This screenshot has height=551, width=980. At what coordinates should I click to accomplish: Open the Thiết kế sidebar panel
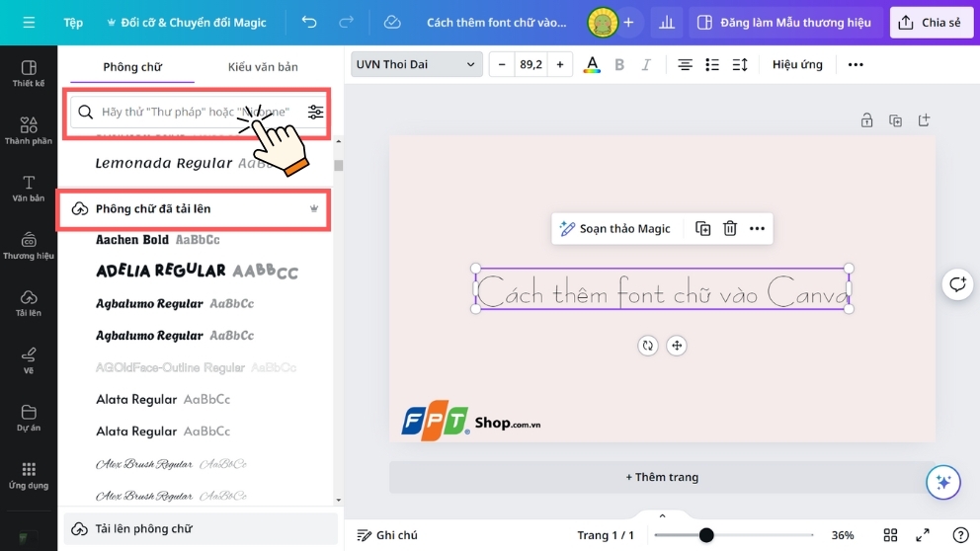(x=29, y=74)
